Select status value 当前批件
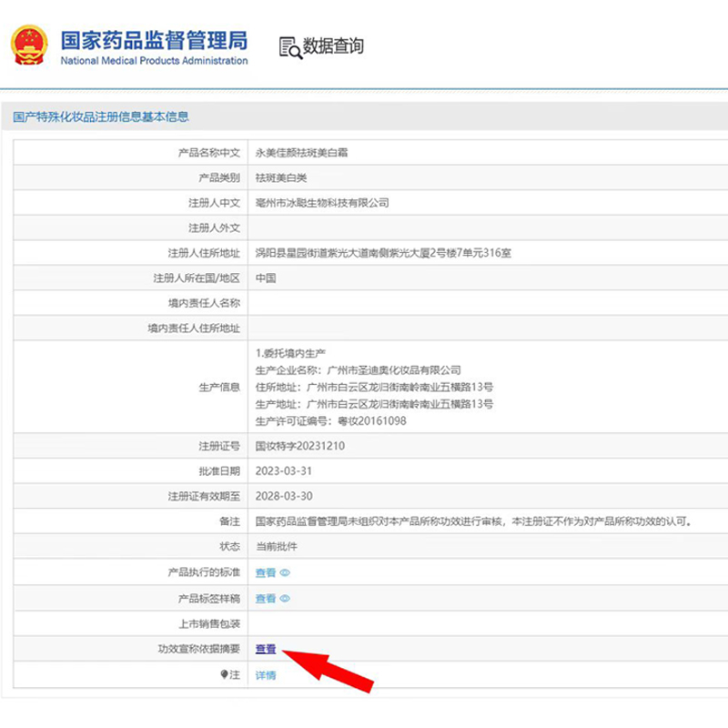This screenshot has width=728, height=728. point(276,547)
